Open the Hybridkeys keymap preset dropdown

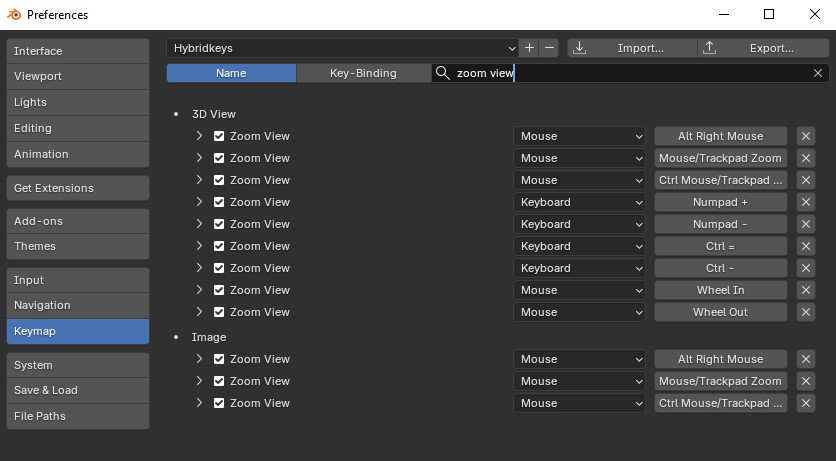[x=342, y=48]
